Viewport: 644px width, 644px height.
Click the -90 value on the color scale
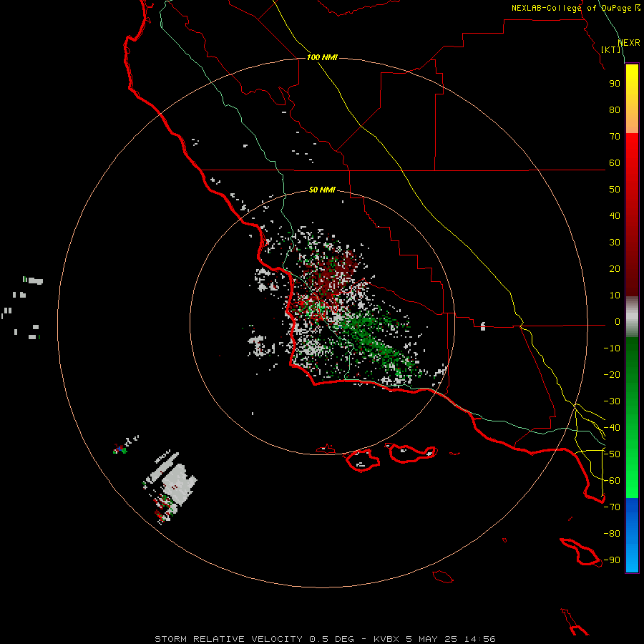pyautogui.click(x=612, y=560)
